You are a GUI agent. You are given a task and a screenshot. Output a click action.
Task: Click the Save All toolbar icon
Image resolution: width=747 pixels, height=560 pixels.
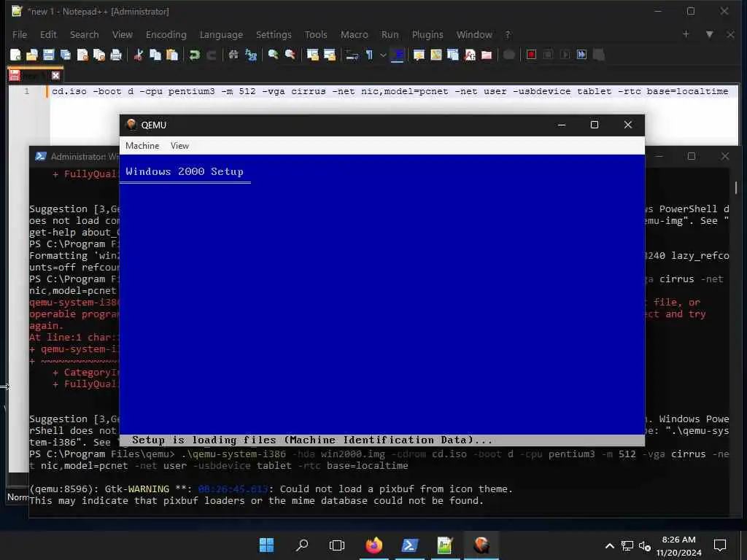pos(65,55)
